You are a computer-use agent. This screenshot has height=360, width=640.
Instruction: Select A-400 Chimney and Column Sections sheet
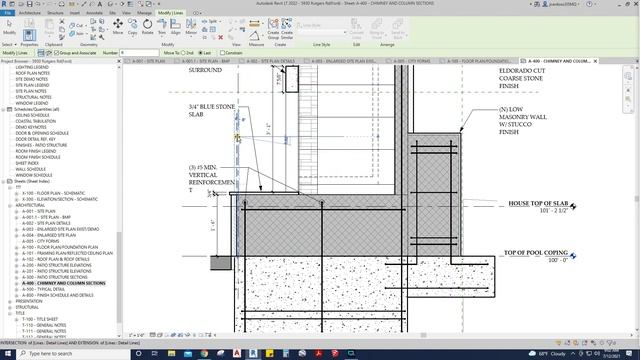[64, 283]
